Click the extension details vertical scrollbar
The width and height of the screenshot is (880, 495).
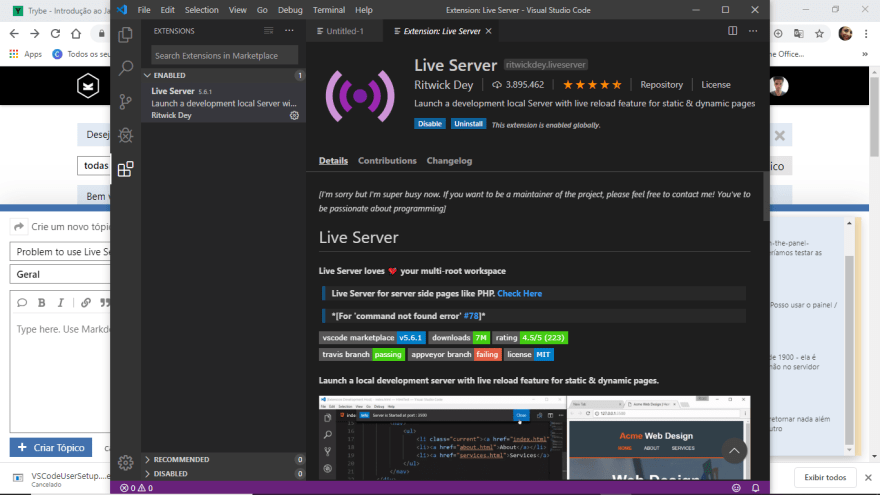tap(766, 196)
